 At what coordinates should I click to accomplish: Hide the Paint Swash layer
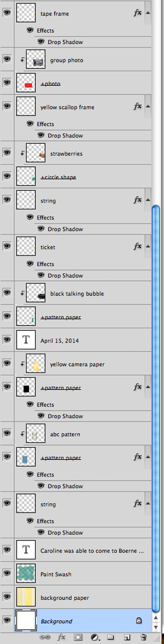pos(7,574)
